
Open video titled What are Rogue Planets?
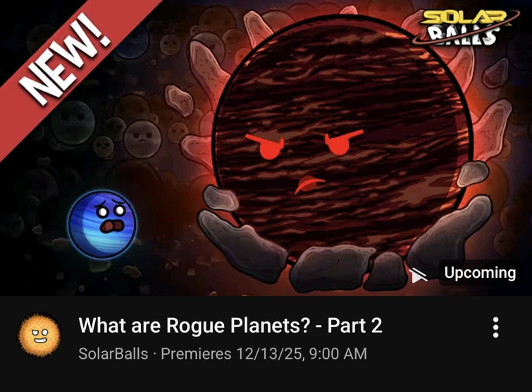tap(230, 325)
